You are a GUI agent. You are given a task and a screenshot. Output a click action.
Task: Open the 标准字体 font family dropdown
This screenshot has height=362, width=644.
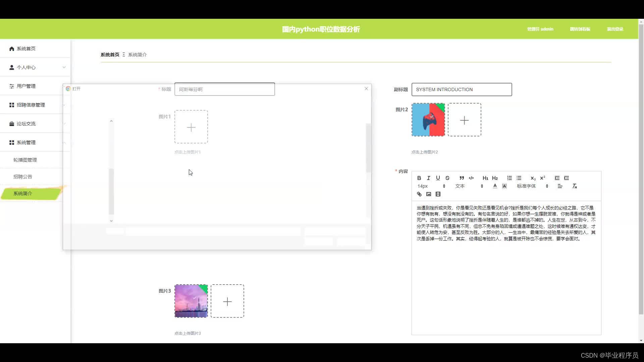(x=532, y=186)
